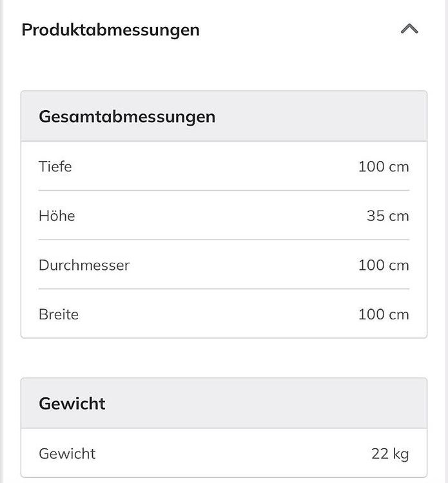
Task: Click the divider below Höhe row
Action: click(224, 240)
